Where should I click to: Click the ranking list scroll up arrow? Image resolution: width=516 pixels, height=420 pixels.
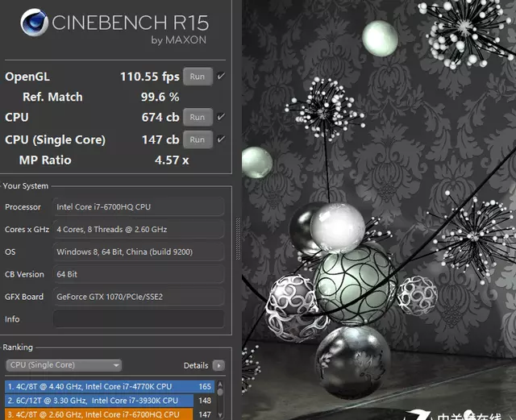pos(220,384)
